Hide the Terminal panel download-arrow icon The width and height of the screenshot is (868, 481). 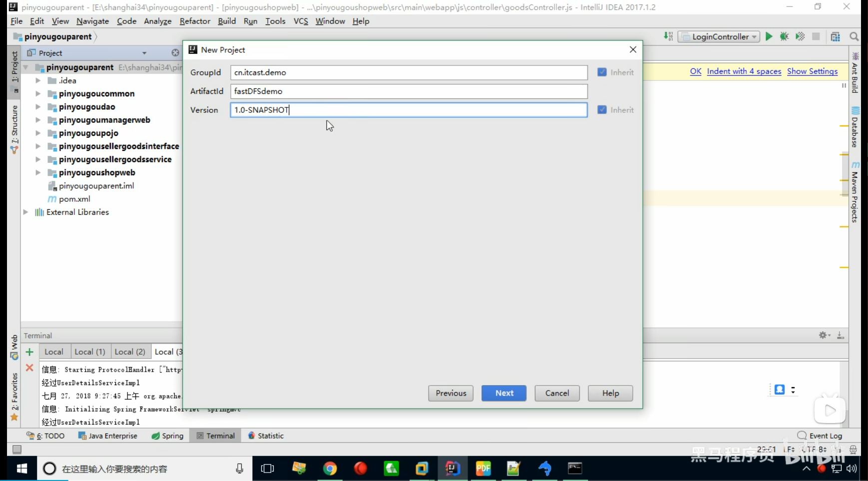[x=841, y=335]
